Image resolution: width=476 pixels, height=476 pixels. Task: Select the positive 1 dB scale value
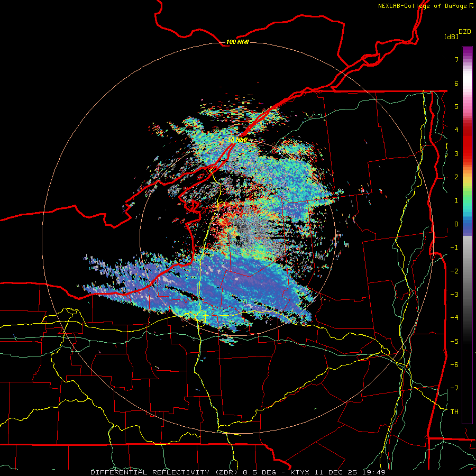(456, 200)
